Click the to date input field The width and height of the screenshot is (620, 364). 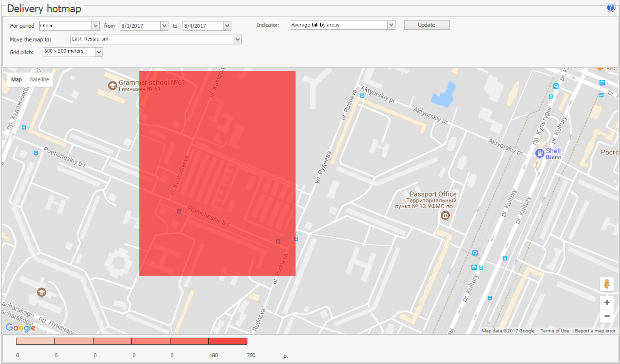coord(203,26)
